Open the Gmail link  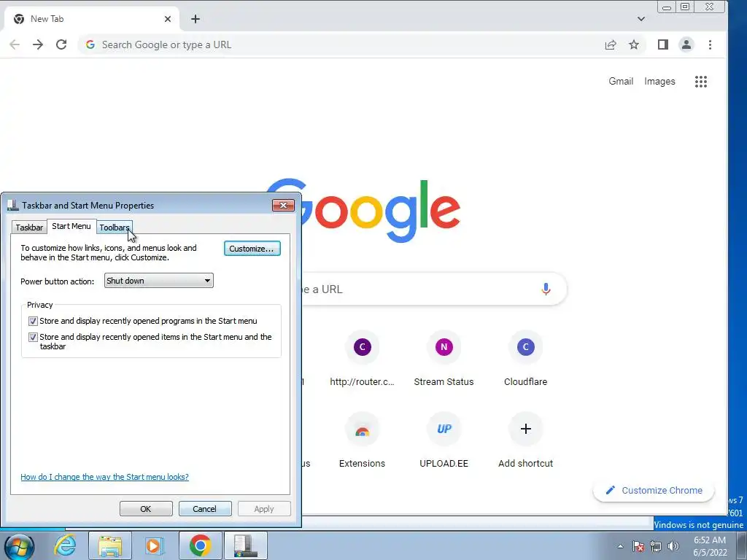(x=621, y=82)
